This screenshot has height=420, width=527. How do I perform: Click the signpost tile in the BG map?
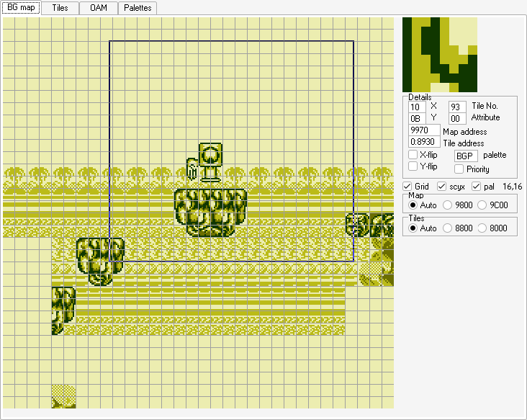click(210, 162)
